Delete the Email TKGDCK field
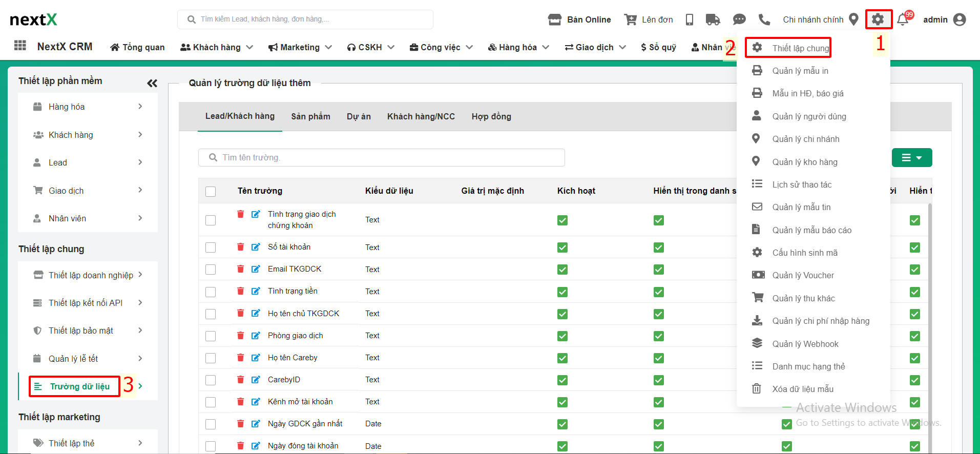This screenshot has height=454, width=980. click(x=240, y=269)
